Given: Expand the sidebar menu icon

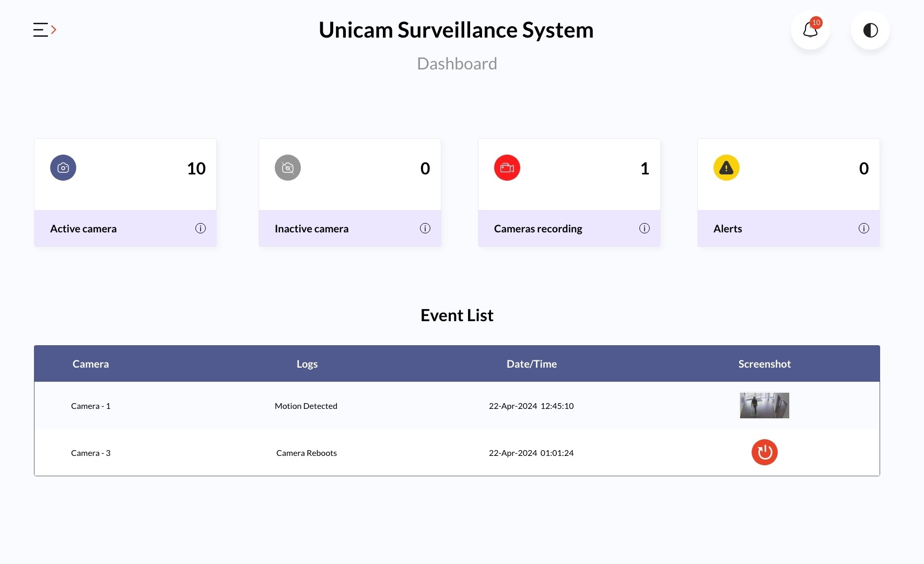Looking at the screenshot, I should click(x=44, y=30).
